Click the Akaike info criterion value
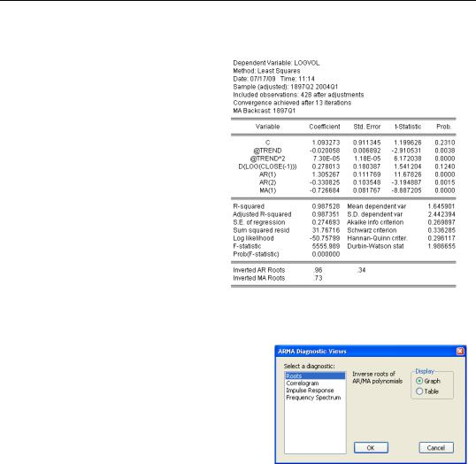 coord(441,222)
